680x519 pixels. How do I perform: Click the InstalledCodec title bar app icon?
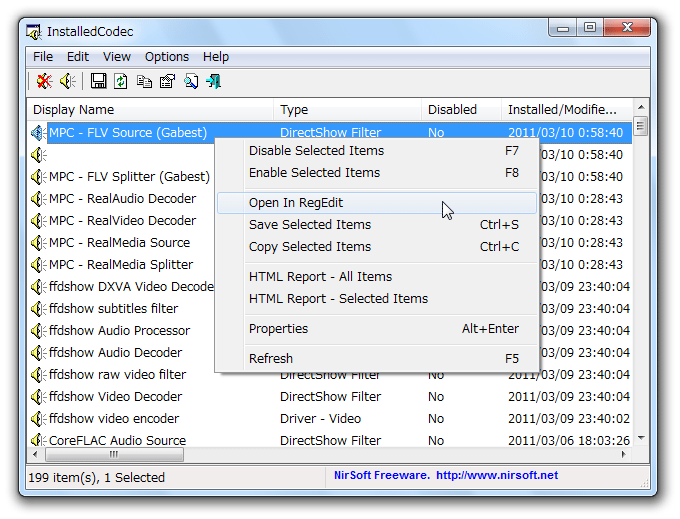[x=34, y=32]
